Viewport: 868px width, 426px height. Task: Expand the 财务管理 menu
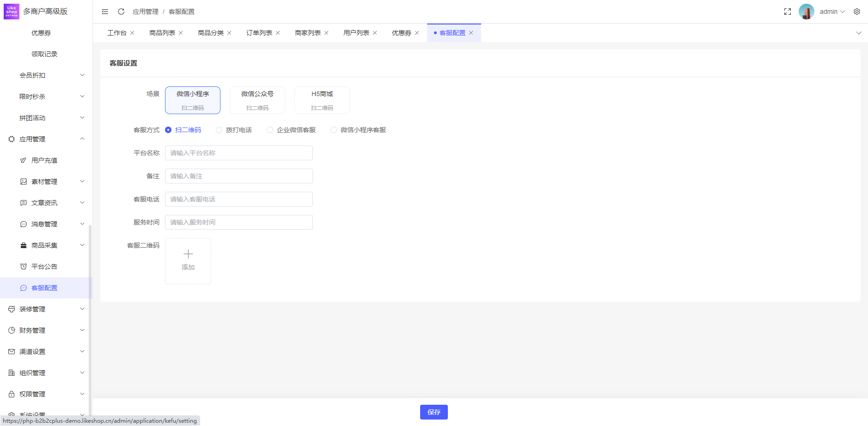[x=32, y=330]
